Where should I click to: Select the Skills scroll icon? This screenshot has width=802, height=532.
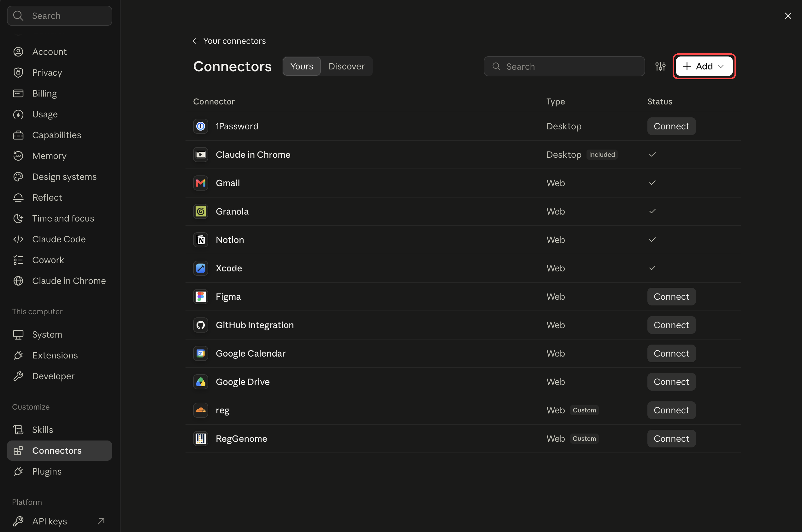(x=18, y=429)
